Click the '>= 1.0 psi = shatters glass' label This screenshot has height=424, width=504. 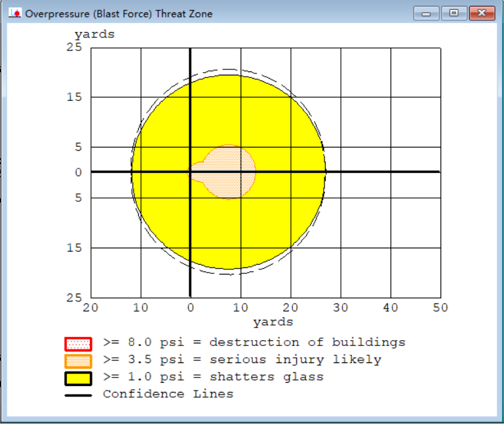point(213,377)
